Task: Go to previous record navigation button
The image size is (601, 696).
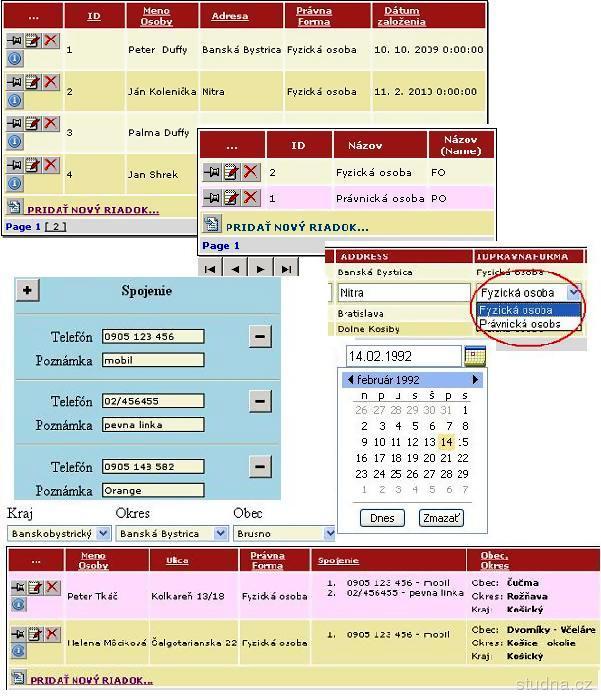Action: [x=235, y=269]
